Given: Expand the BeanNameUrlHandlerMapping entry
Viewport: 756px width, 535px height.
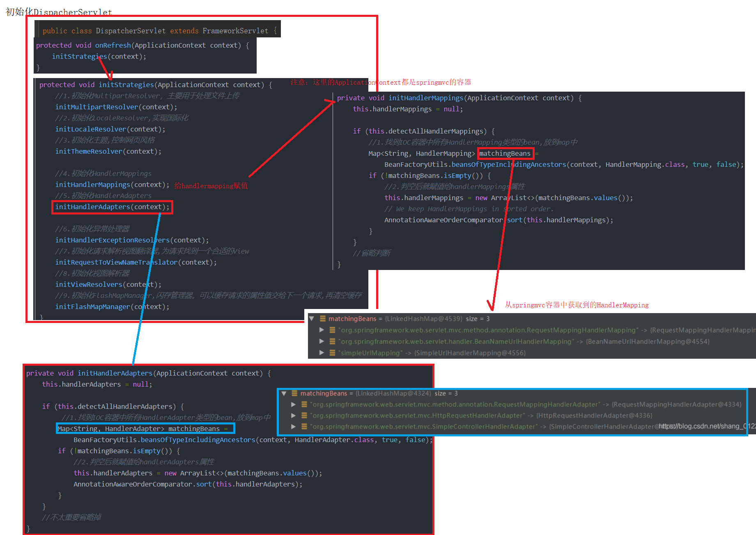Looking at the screenshot, I should tap(322, 341).
